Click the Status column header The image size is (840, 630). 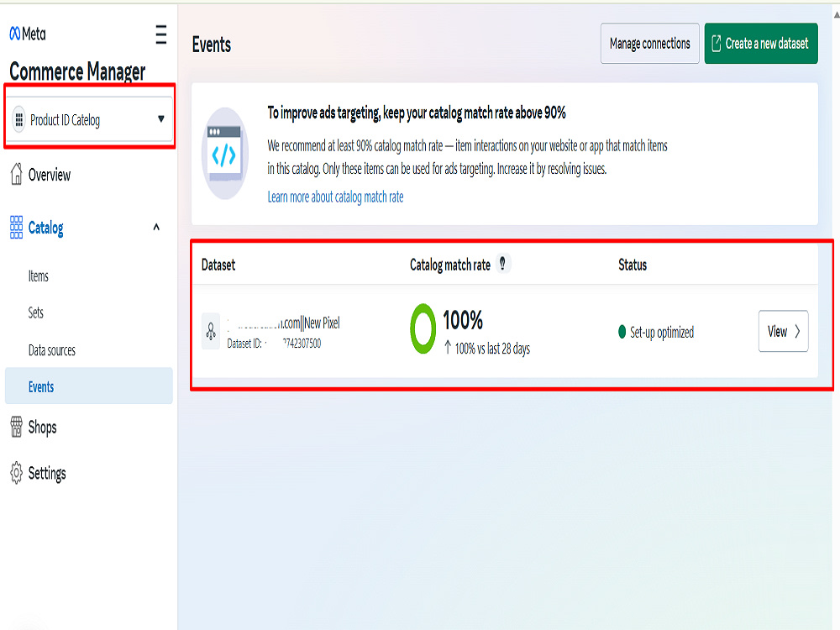click(x=633, y=265)
